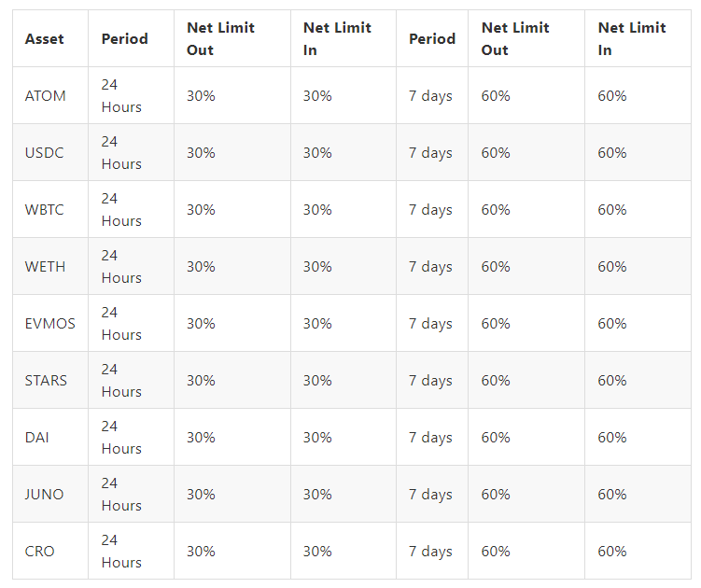The height and width of the screenshot is (588, 701).
Task: Select the 24 Hours cell in DAI row
Action: [122, 438]
